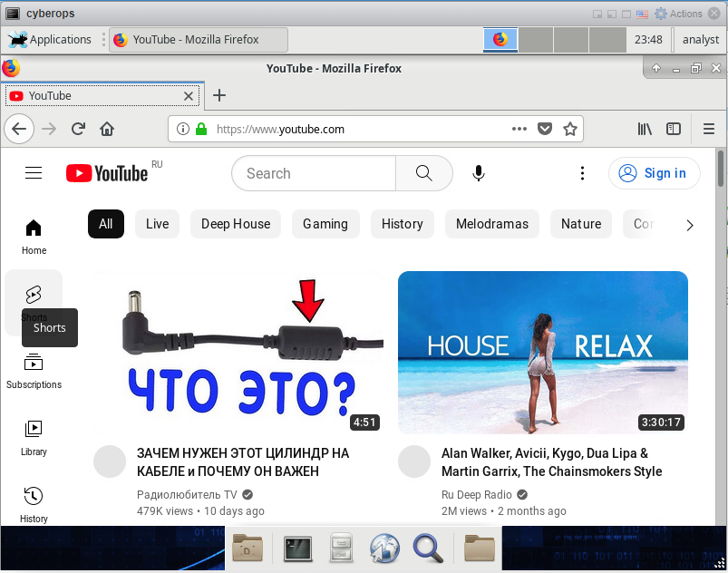This screenshot has height=573, width=728.
Task: Close the YouTube tab
Action: point(188,96)
